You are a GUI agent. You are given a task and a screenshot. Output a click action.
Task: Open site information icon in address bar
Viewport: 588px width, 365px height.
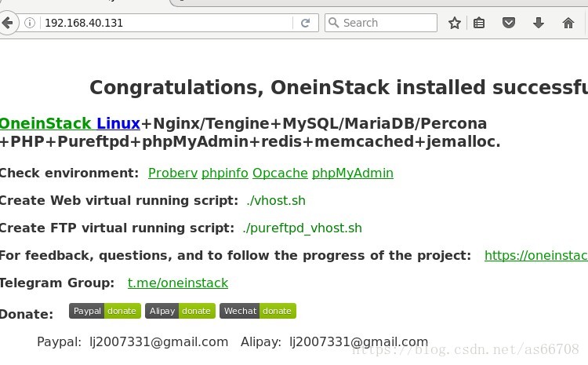[30, 23]
